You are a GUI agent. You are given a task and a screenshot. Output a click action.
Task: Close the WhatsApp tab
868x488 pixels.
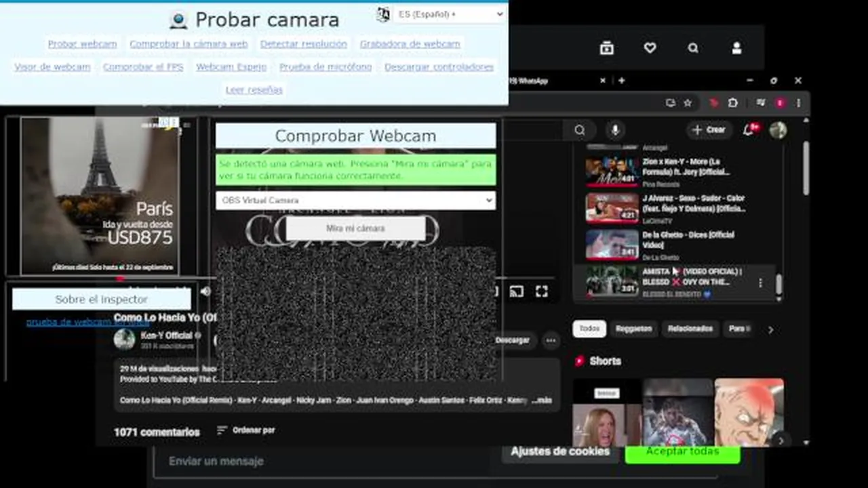603,80
